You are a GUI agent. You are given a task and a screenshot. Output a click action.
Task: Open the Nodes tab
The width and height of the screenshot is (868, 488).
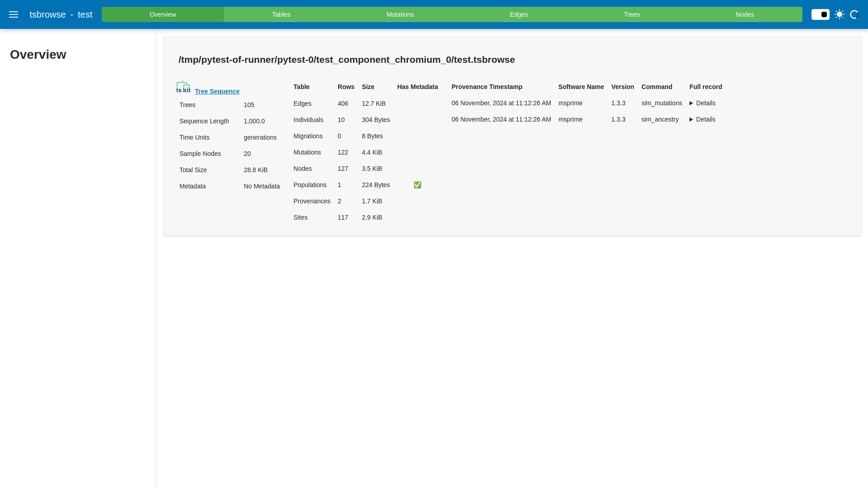[x=745, y=14]
